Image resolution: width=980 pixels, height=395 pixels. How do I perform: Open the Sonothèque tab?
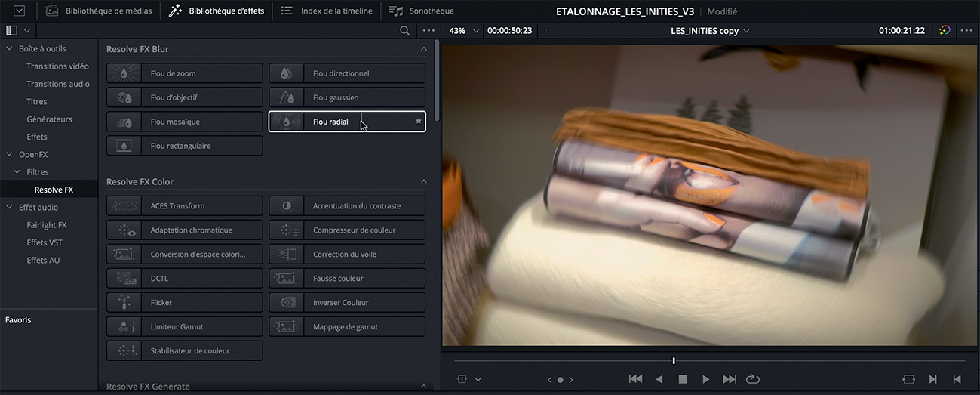(x=425, y=11)
